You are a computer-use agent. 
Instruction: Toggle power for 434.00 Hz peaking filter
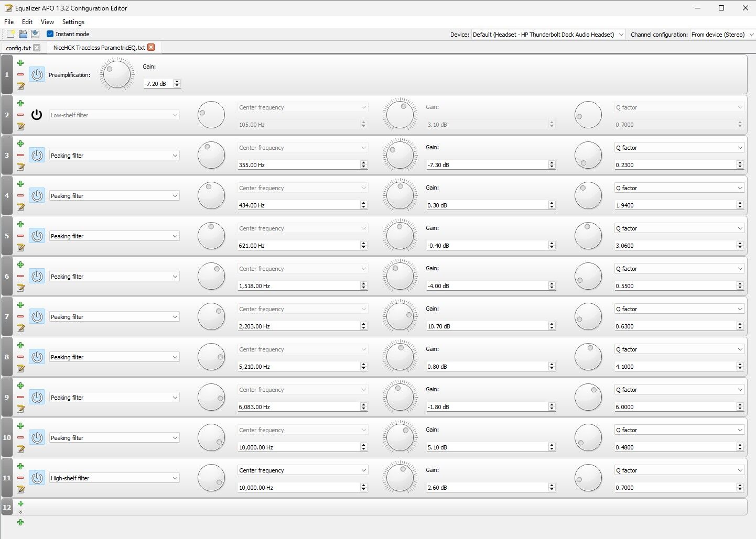coord(37,195)
